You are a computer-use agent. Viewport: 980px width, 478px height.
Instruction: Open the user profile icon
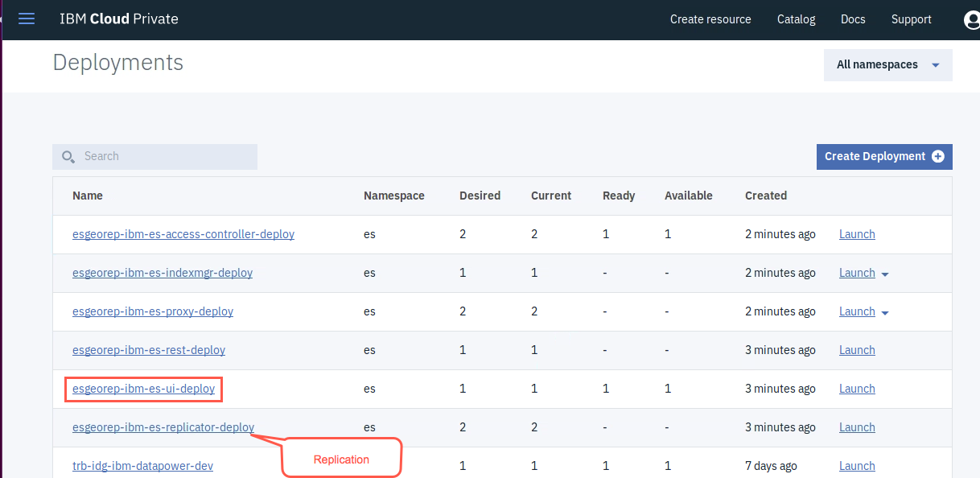pyautogui.click(x=972, y=19)
